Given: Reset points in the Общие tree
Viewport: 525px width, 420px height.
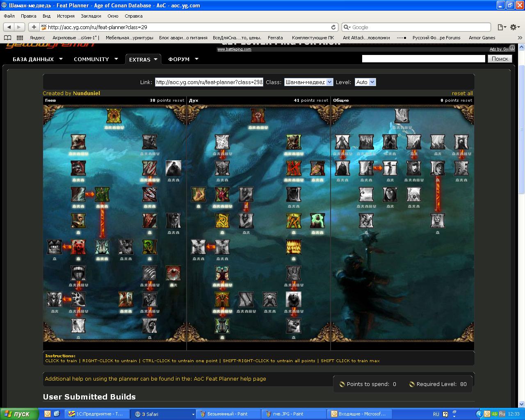Looking at the screenshot, I should (x=466, y=100).
